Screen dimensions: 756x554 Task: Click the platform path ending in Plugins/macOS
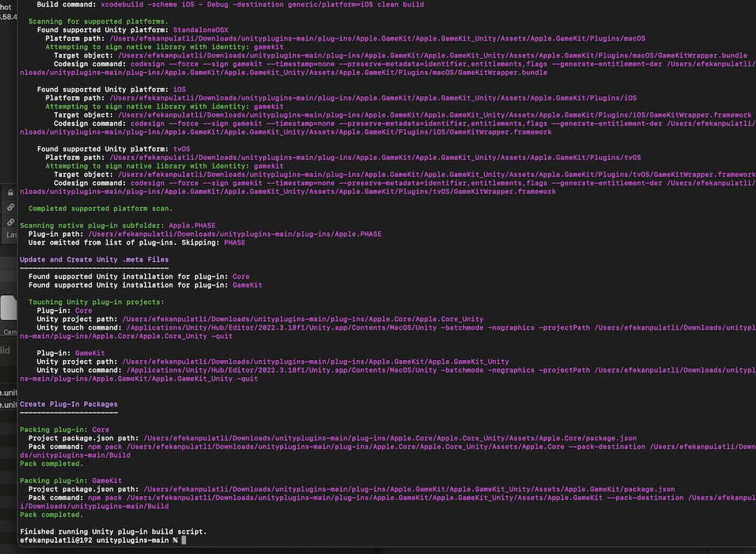tap(377, 38)
